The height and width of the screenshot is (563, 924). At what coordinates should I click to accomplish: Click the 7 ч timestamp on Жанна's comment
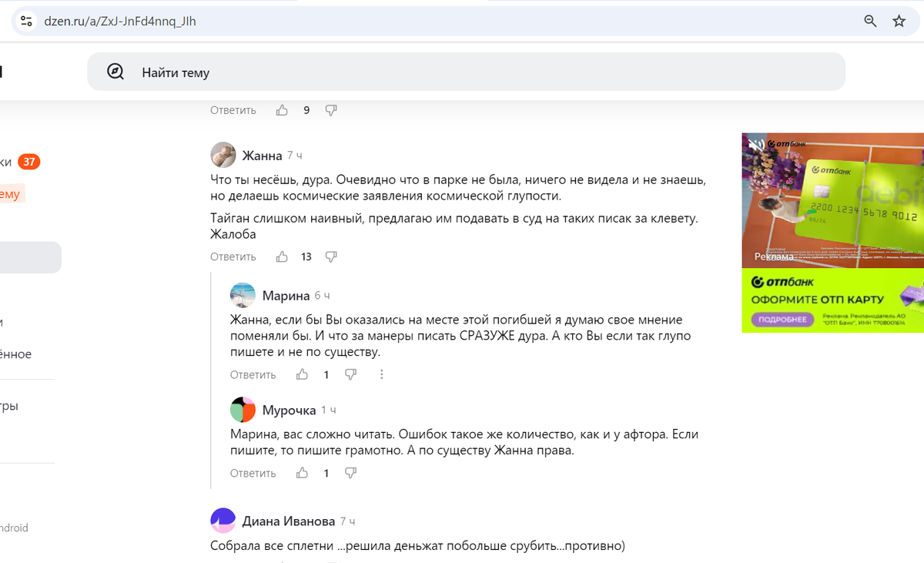coord(295,156)
